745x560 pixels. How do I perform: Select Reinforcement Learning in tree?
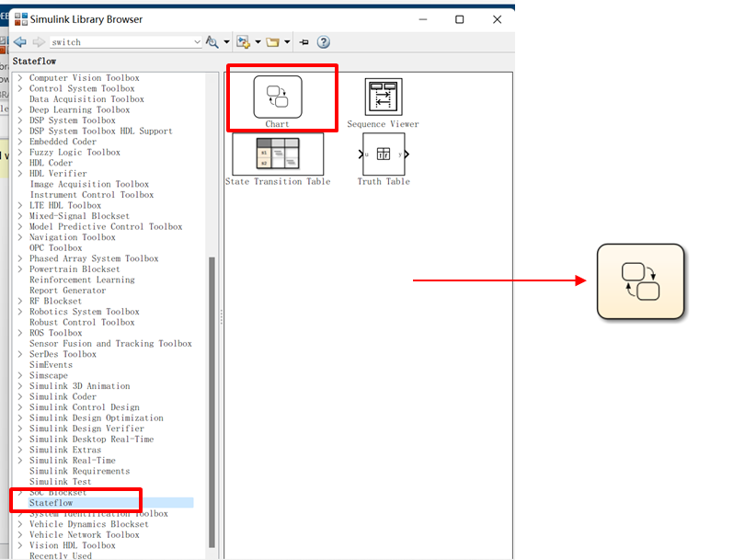[x=82, y=280]
